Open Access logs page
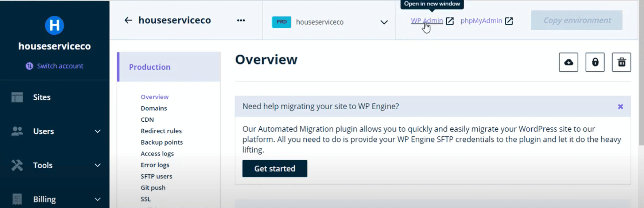The width and height of the screenshot is (644, 208). pyautogui.click(x=157, y=154)
